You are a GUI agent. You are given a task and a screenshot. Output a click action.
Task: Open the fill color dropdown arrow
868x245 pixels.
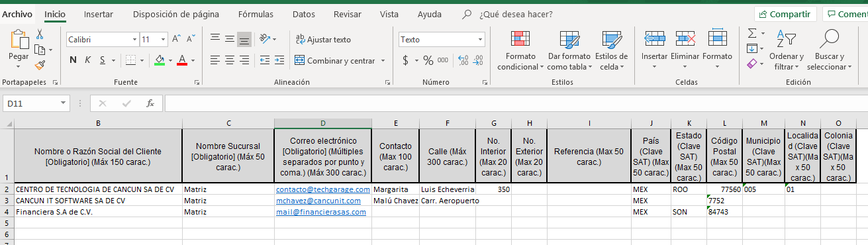pyautogui.click(x=169, y=60)
